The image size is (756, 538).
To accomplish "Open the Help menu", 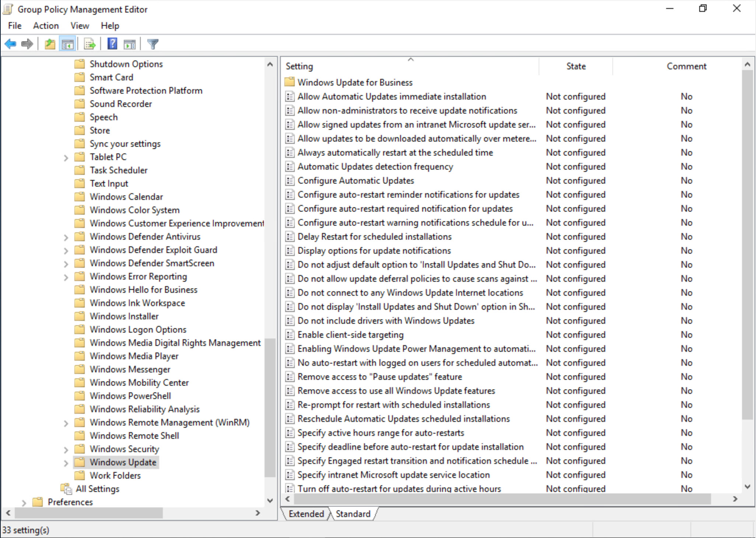I will (x=110, y=25).
